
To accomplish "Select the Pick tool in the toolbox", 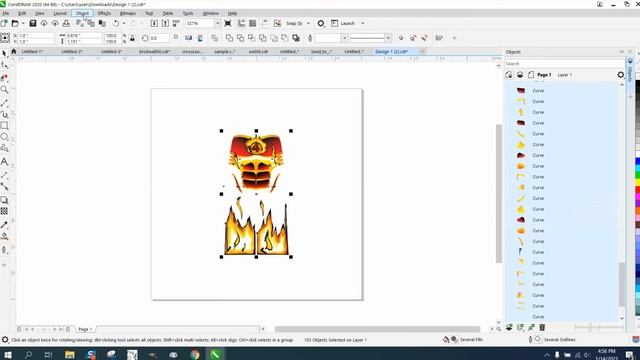I will coord(4,53).
